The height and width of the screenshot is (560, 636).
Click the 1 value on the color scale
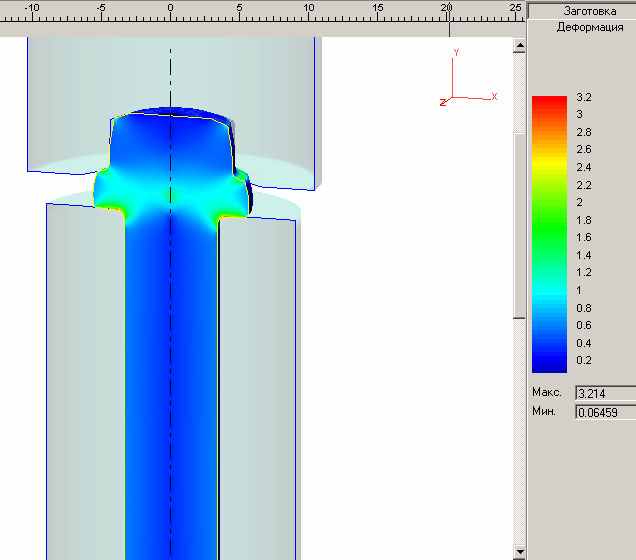point(579,290)
